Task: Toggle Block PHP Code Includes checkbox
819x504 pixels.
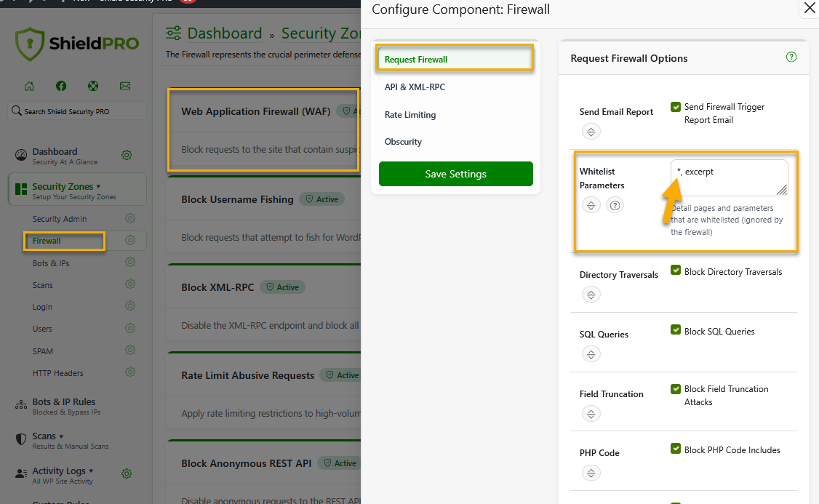Action: coord(676,449)
